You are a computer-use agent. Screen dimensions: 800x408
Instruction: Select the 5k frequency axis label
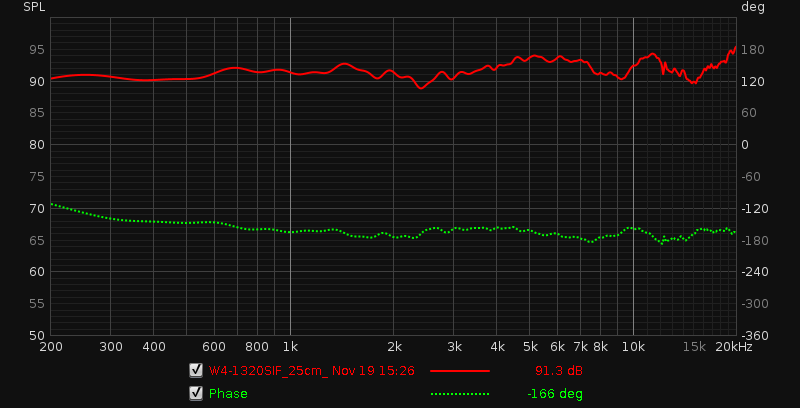[x=530, y=347]
